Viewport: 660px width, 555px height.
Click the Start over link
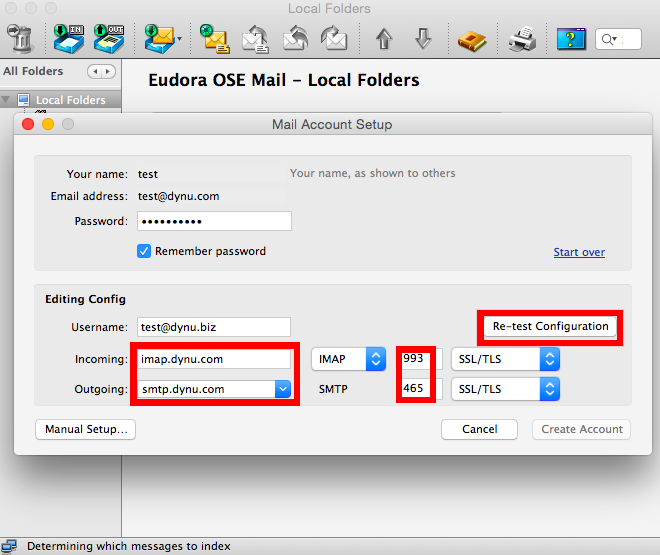(579, 252)
